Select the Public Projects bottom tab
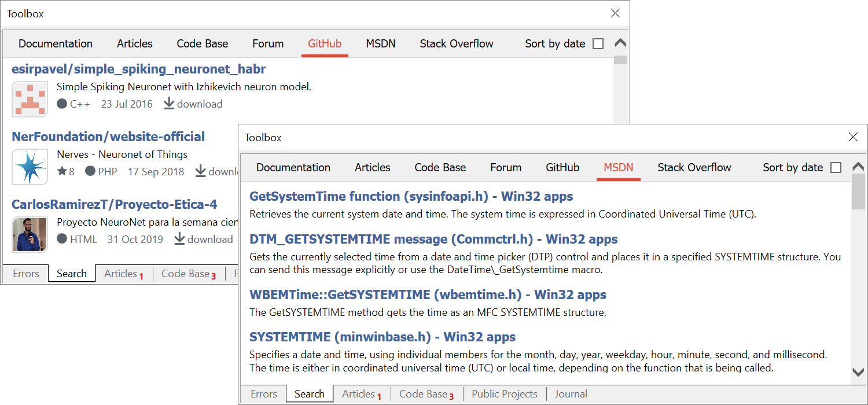This screenshot has width=868, height=405. pyautogui.click(x=504, y=394)
